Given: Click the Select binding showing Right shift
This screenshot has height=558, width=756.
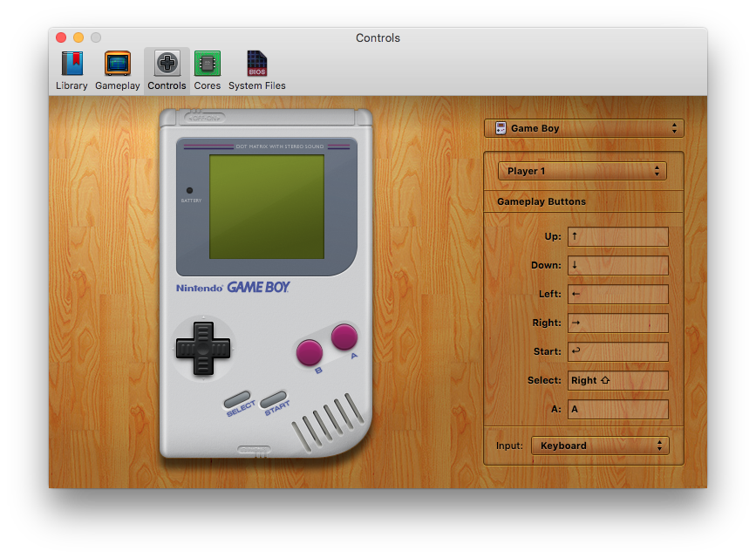Looking at the screenshot, I should 618,380.
